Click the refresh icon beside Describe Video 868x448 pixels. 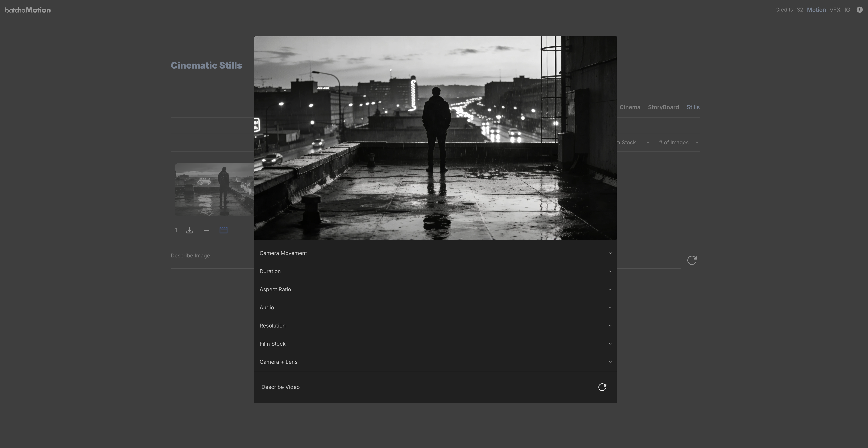(x=602, y=387)
